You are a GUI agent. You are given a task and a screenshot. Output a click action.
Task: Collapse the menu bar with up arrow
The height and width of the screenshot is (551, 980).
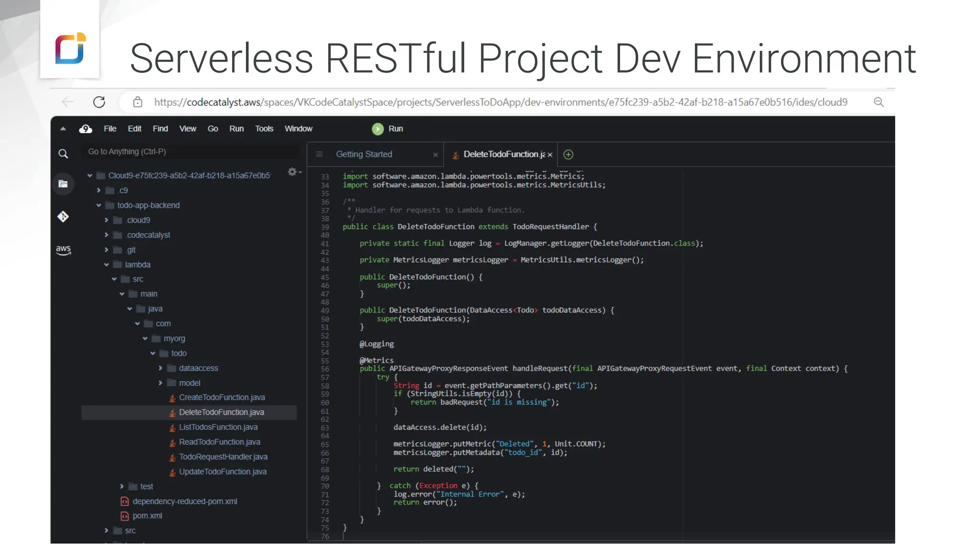point(63,129)
